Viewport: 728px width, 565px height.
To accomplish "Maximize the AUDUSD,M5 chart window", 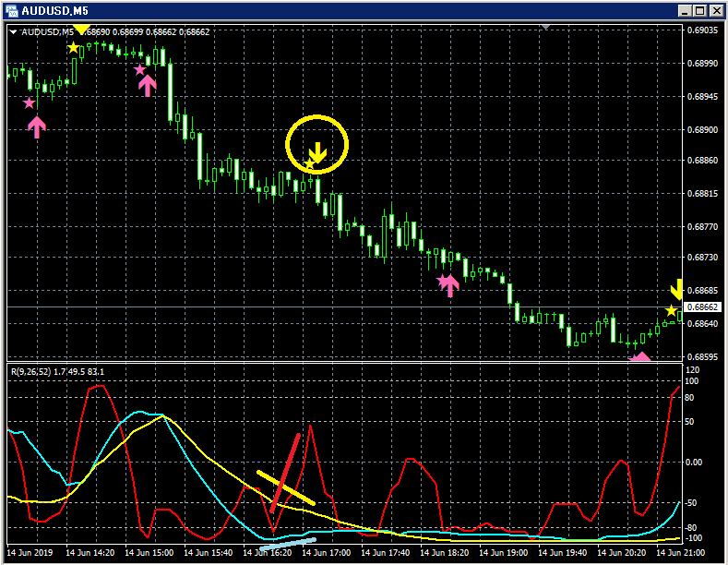I will [700, 11].
